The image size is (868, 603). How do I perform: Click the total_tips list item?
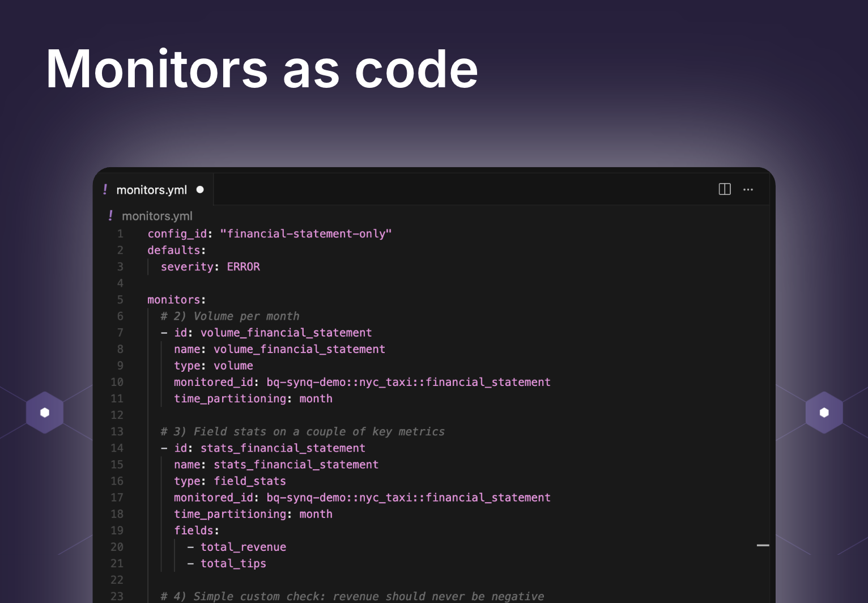(233, 563)
